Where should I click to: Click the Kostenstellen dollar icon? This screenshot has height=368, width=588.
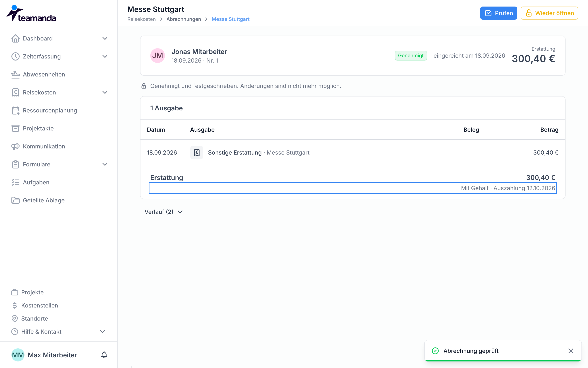15,305
